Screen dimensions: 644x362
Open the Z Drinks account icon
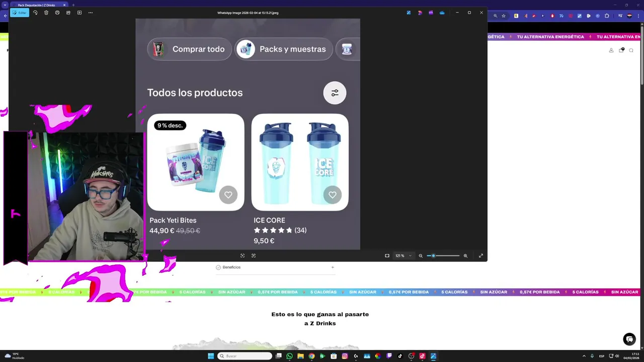611,50
